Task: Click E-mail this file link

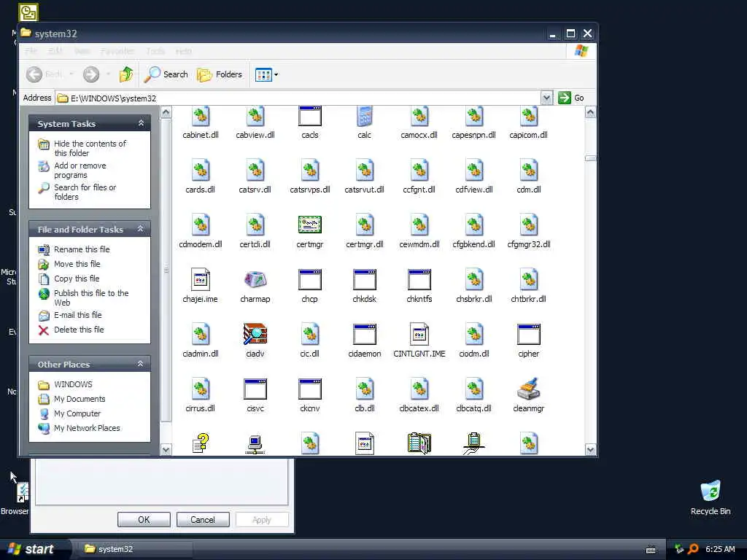Action: [77, 315]
